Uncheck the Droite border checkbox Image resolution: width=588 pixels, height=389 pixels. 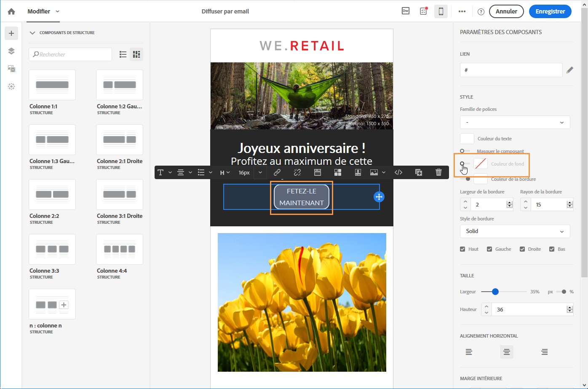point(522,249)
